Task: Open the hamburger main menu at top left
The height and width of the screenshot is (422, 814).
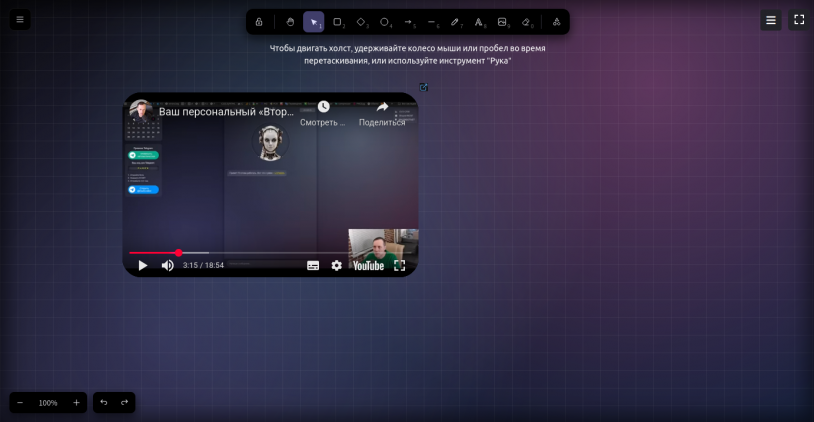Action: pos(20,19)
